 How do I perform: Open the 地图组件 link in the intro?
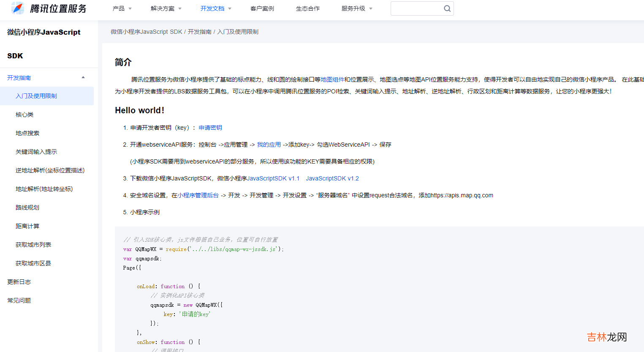332,79
